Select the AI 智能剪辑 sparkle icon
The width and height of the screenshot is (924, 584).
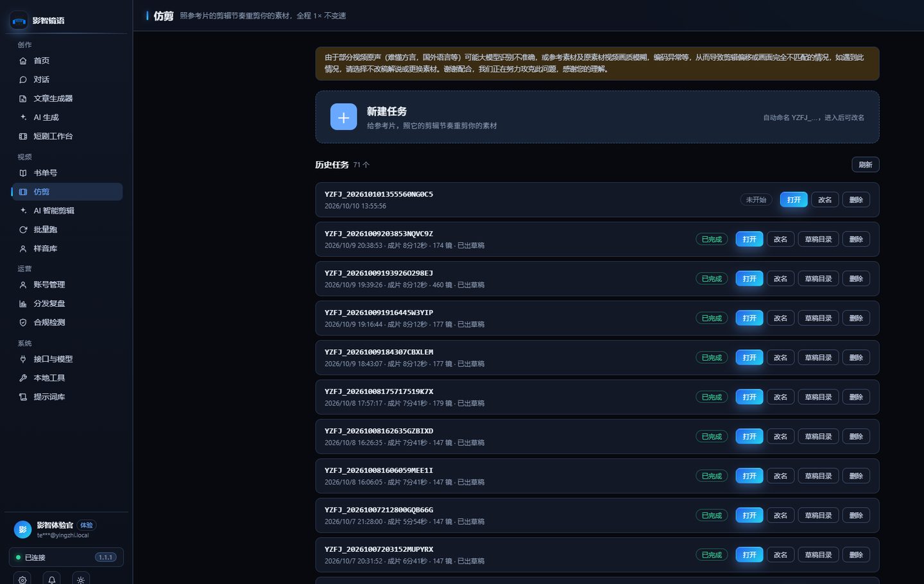click(x=23, y=210)
